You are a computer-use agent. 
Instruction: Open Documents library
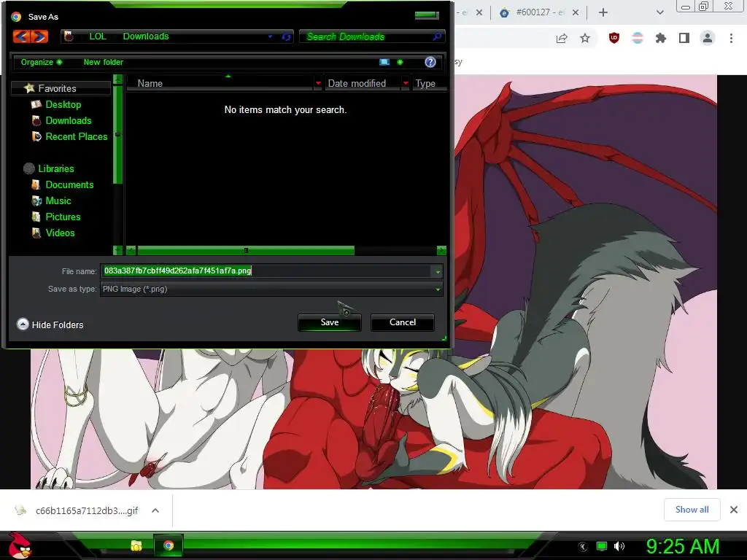point(69,184)
